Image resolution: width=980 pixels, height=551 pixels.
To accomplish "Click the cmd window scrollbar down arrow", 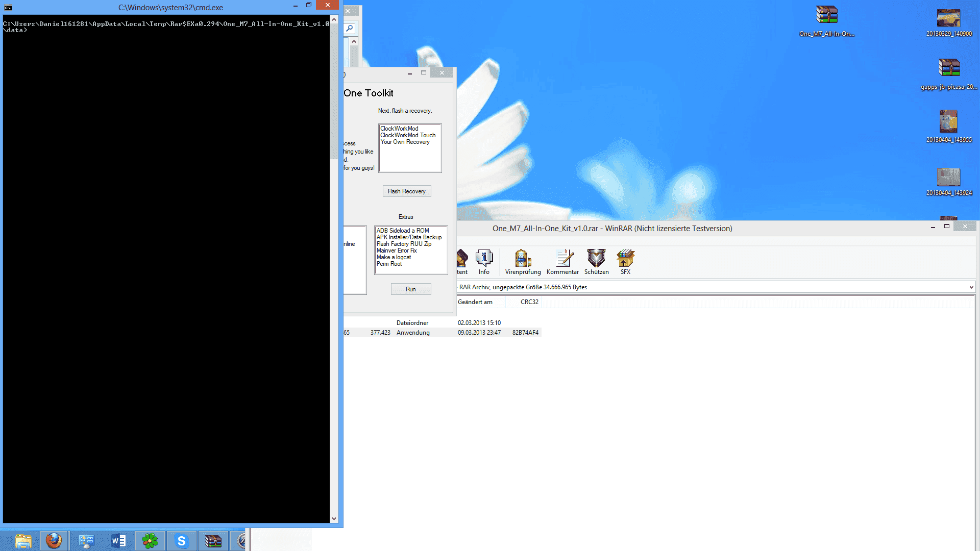I will coord(334,519).
